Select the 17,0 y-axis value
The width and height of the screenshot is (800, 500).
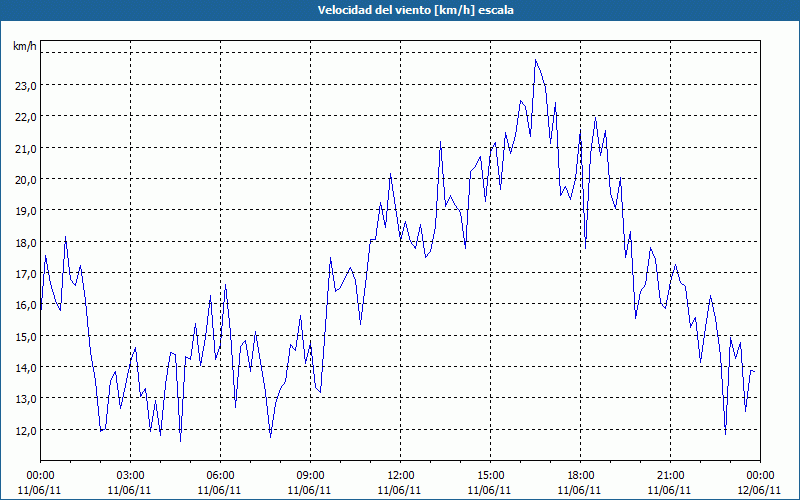(26, 274)
